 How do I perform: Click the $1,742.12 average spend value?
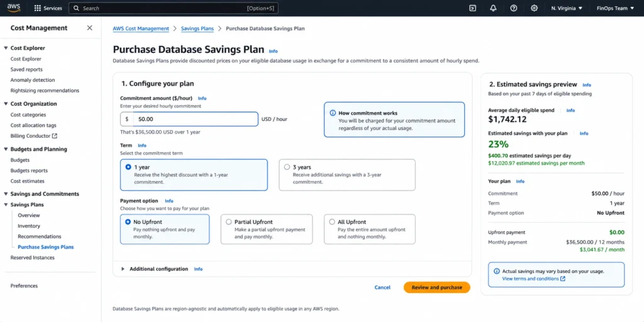508,119
